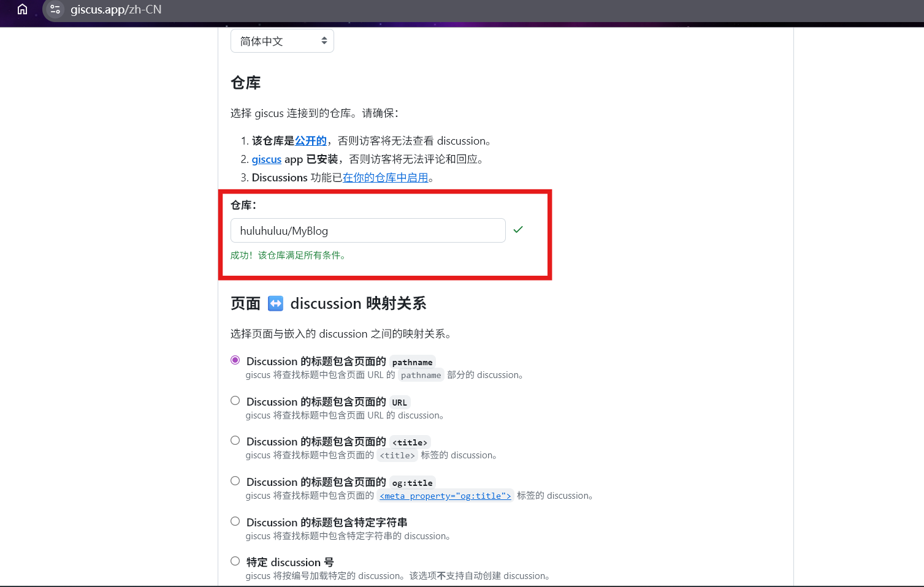This screenshot has width=924, height=587.
Task: Click the green checkmark beside the repository field
Action: coord(518,229)
